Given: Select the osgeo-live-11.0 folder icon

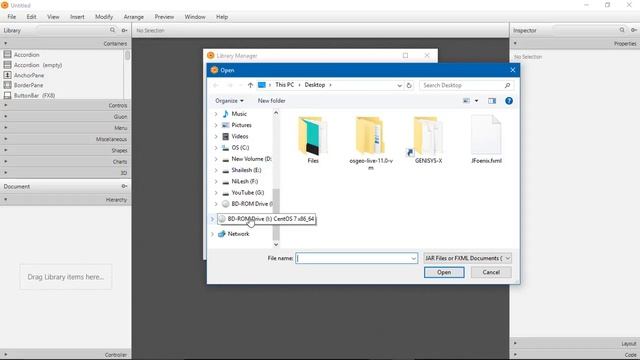Looking at the screenshot, I should [x=370, y=136].
